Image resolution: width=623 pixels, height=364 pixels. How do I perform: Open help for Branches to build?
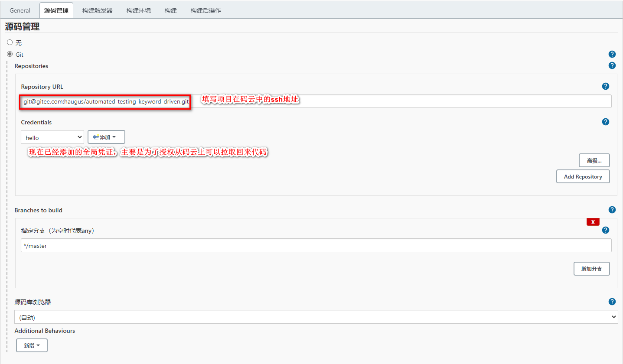(x=612, y=210)
